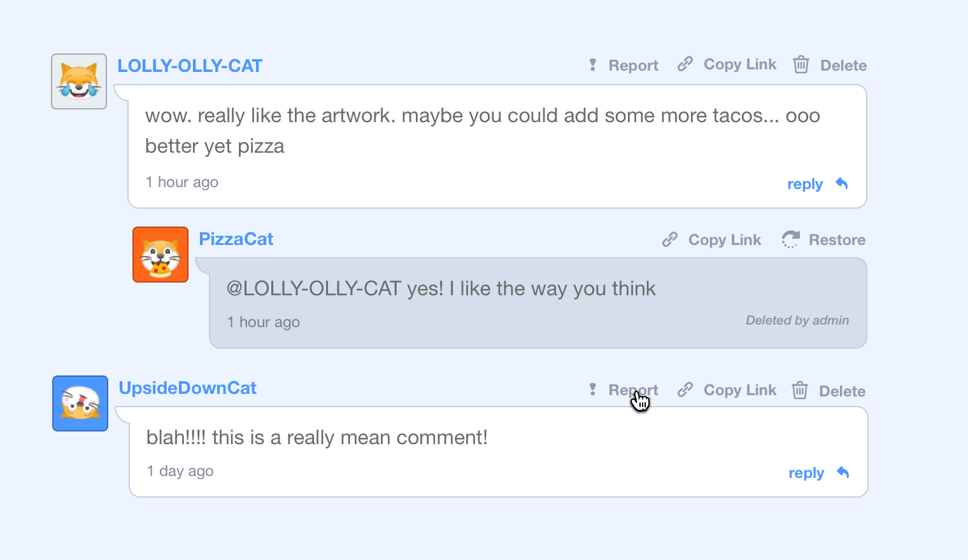Click the chain link icon next to UpsideDownCat's Copy Link
The width and height of the screenshot is (968, 560).
click(x=685, y=389)
